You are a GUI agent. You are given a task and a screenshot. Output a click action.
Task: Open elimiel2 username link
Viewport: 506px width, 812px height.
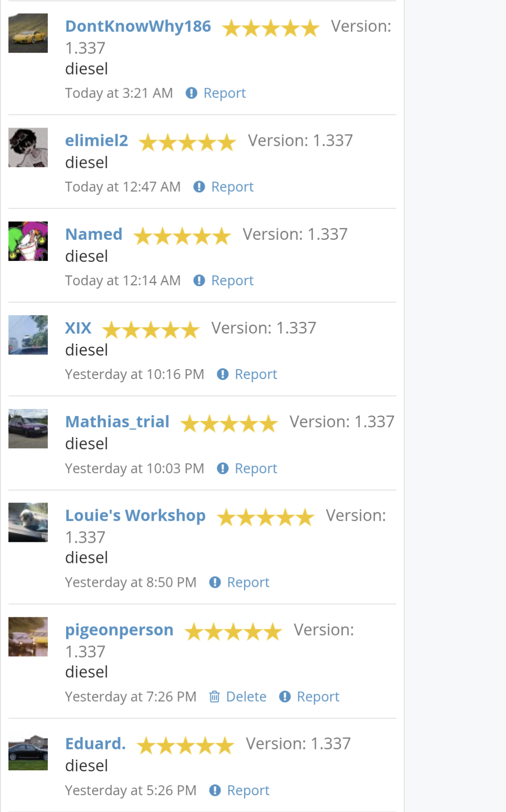click(96, 140)
